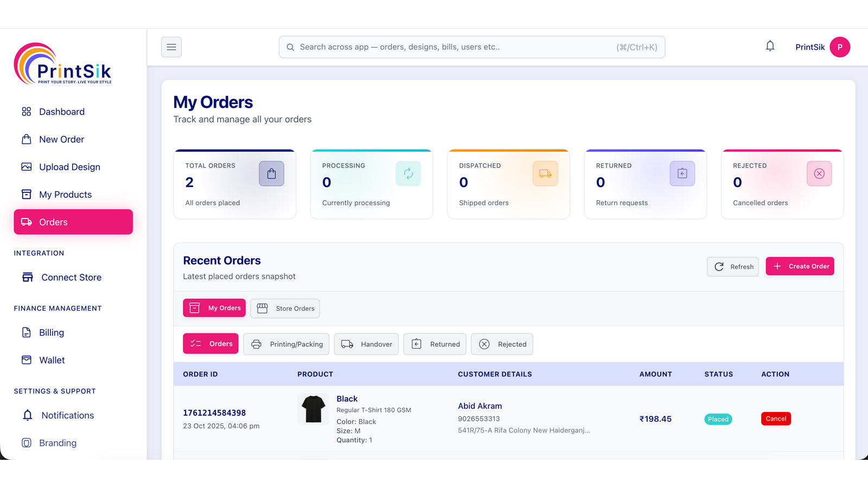The width and height of the screenshot is (868, 488).
Task: Open the Branding settings icon
Action: coord(27,442)
